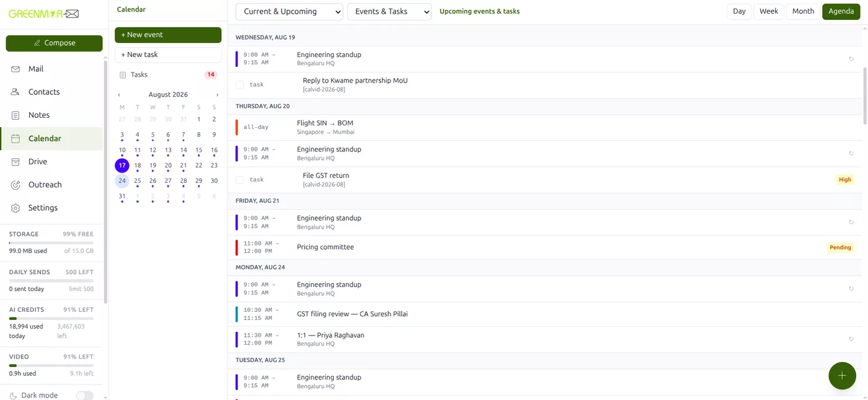Click the Video usage bar
868x400 pixels.
click(51, 366)
